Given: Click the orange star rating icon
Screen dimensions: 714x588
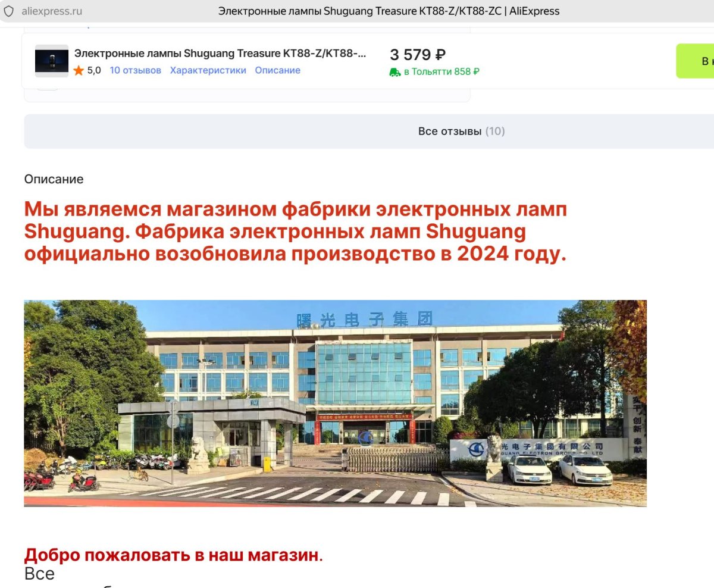Looking at the screenshot, I should coord(79,71).
